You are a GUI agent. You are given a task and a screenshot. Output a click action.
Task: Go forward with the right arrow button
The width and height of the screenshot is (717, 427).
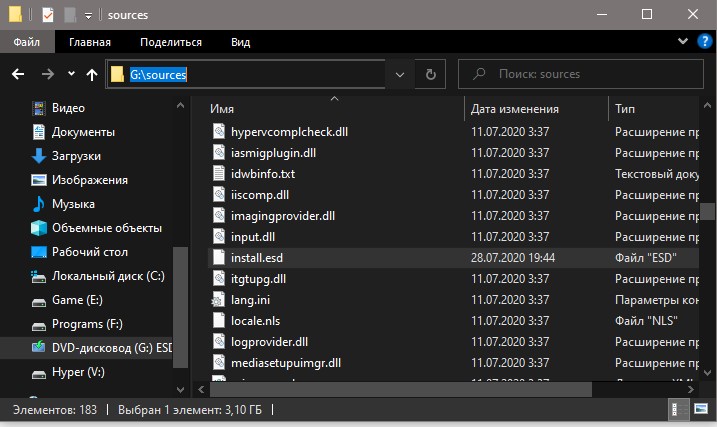(48, 74)
